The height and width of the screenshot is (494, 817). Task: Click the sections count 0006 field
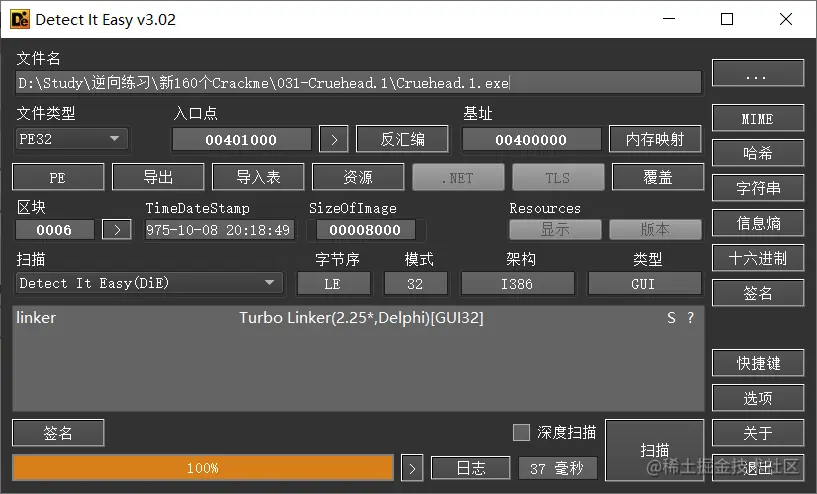(x=54, y=229)
